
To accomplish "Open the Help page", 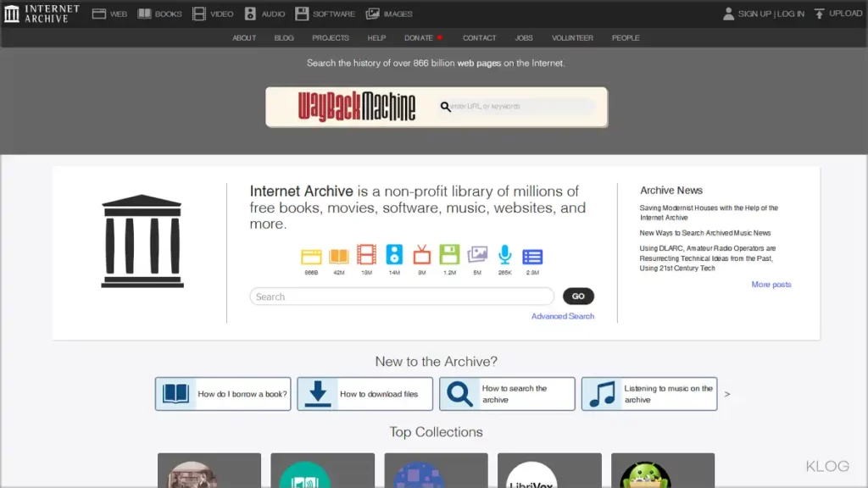I will 376,38.
